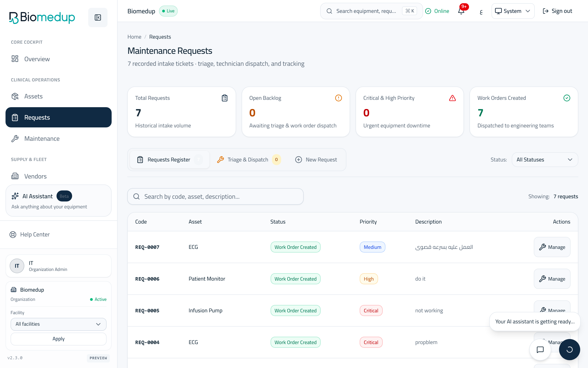Click the REQ-0007 code cell

pyautogui.click(x=147, y=247)
